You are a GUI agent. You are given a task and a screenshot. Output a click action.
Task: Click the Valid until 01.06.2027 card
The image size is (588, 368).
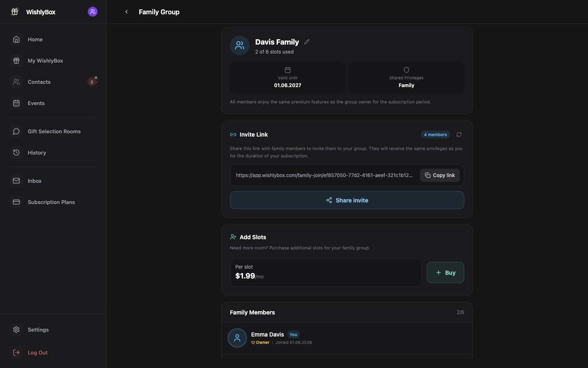pos(287,77)
